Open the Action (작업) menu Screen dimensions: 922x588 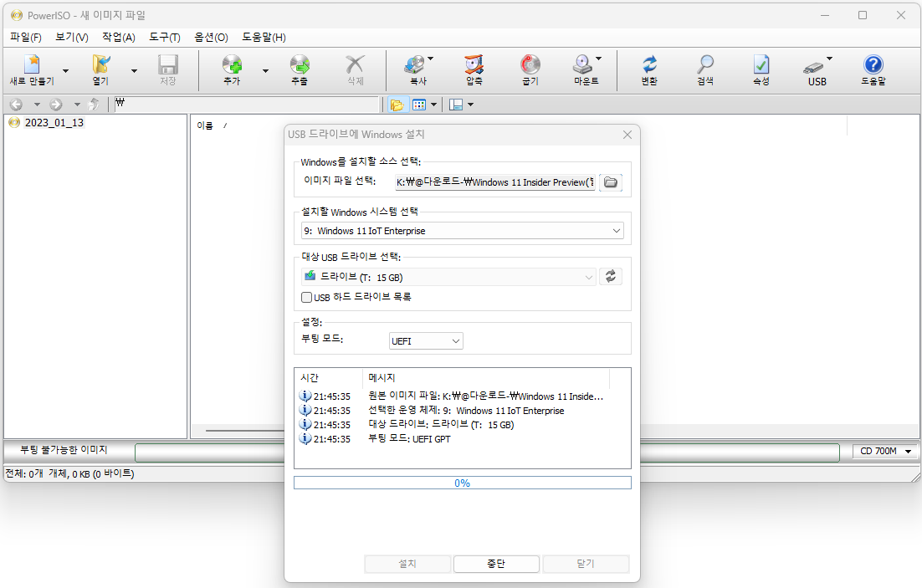pos(118,37)
